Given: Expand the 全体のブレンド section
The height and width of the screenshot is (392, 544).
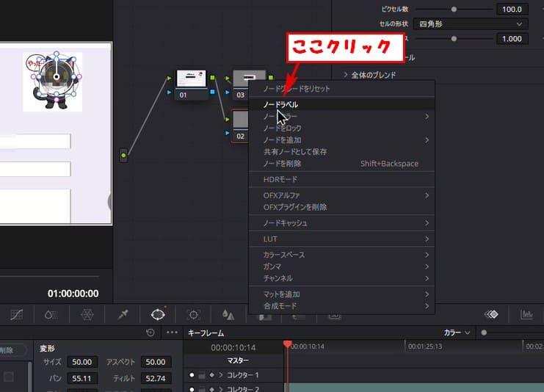Looking at the screenshot, I should tap(347, 75).
